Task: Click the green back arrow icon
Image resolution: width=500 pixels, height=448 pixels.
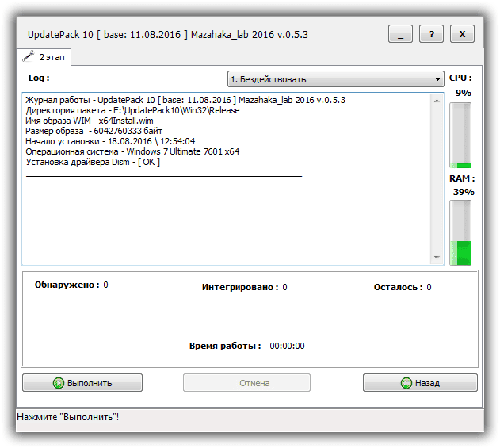Action: [x=406, y=383]
